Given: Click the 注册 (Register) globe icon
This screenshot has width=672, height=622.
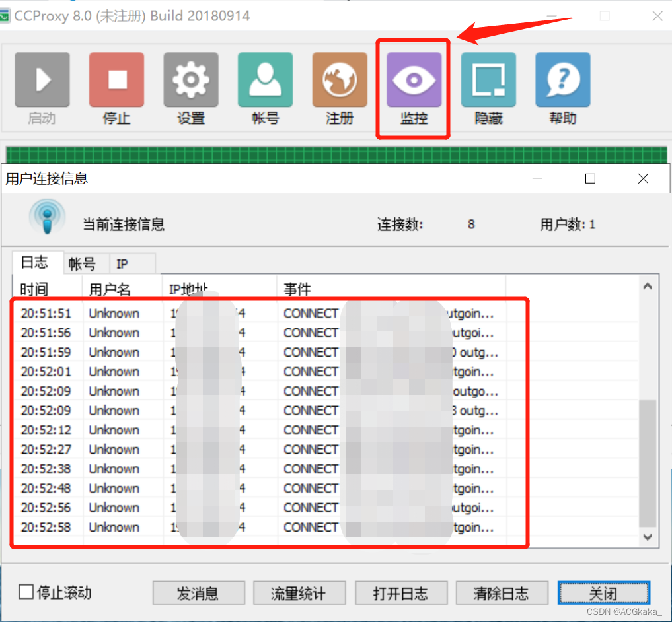Looking at the screenshot, I should (x=340, y=80).
